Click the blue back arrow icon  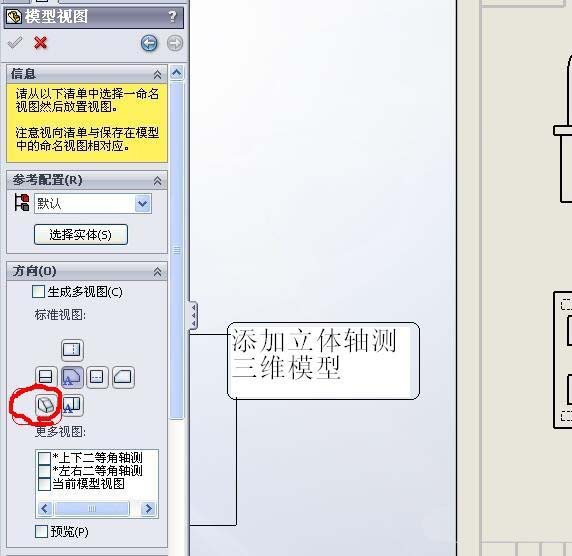coord(149,43)
